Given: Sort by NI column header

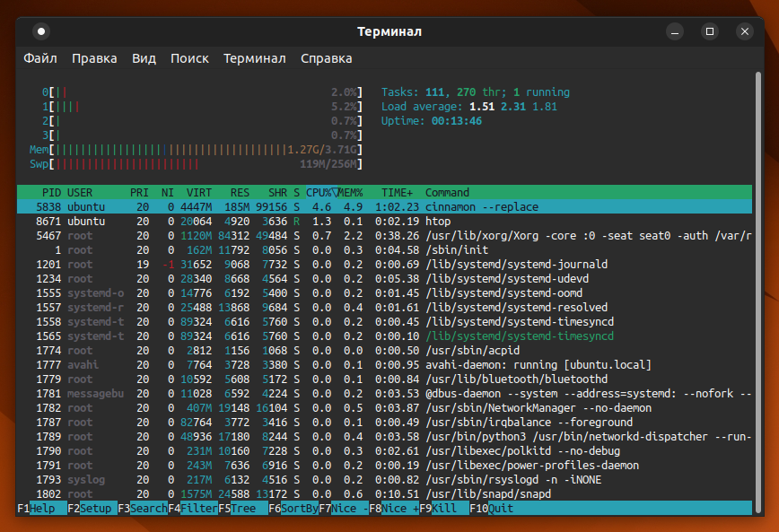Looking at the screenshot, I should coord(168,192).
